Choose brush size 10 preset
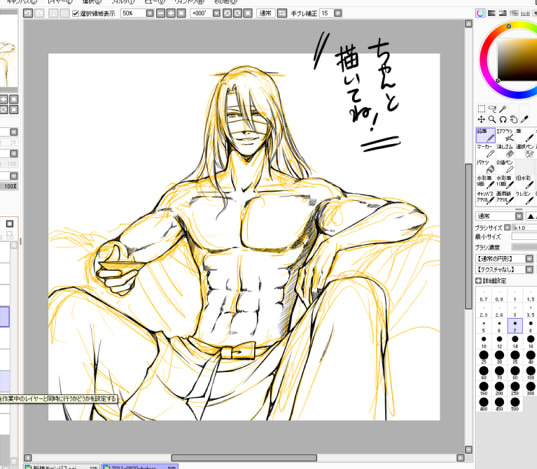 483,342
